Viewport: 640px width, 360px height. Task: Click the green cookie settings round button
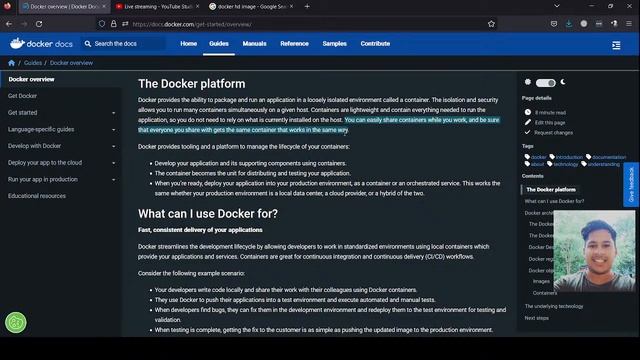16,322
